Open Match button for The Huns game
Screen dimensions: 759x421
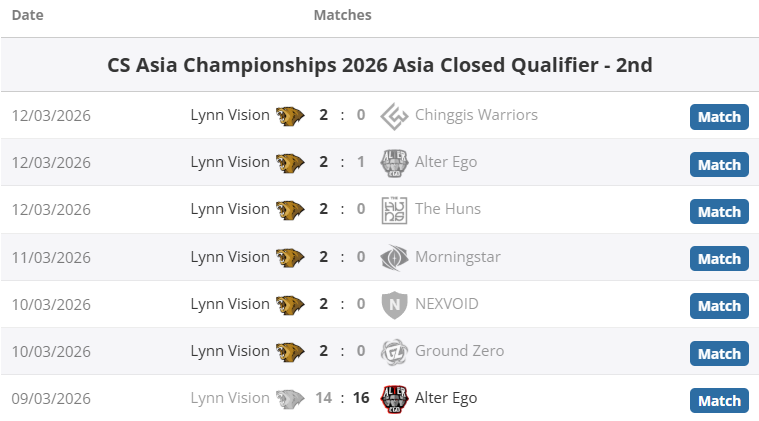point(719,212)
